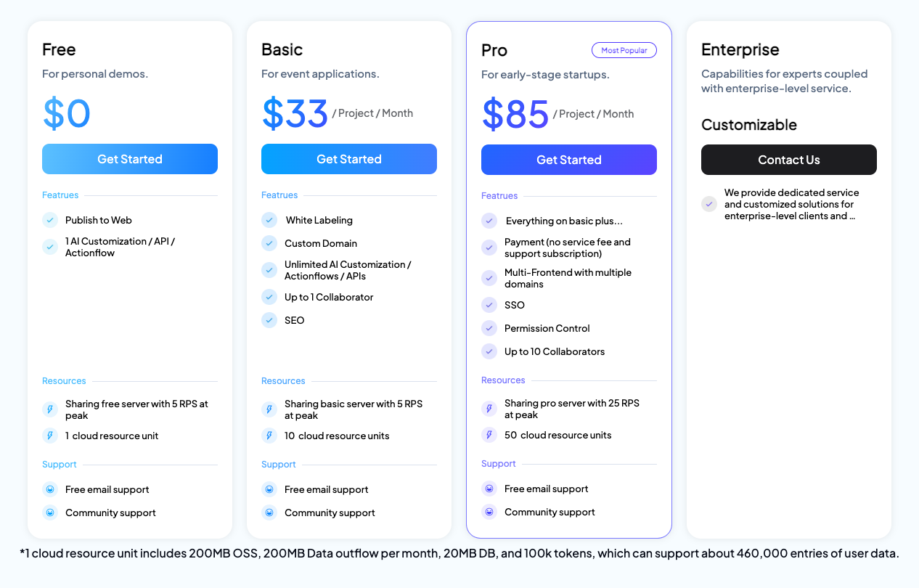Click checkmark icon beside Custom Domain
Image resolution: width=919 pixels, height=588 pixels.
[269, 243]
